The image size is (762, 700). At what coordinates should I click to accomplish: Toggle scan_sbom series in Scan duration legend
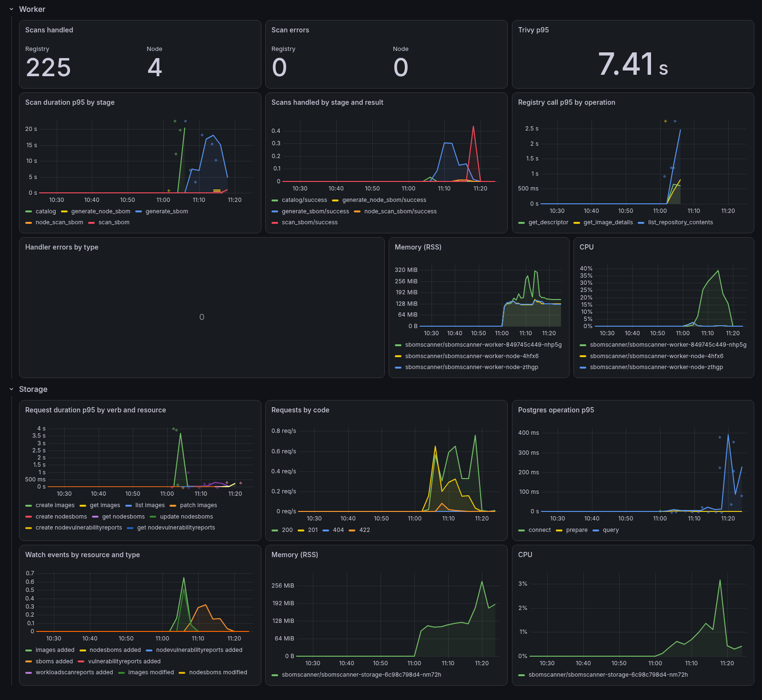pos(114,222)
